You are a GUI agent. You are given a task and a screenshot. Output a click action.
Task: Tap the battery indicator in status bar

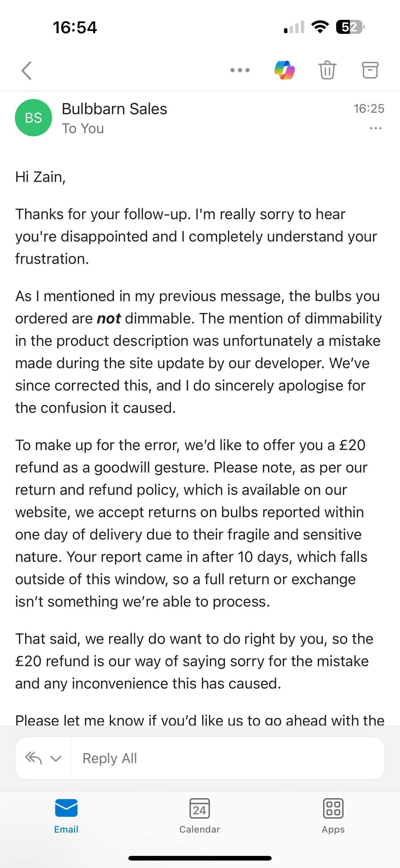(x=350, y=27)
